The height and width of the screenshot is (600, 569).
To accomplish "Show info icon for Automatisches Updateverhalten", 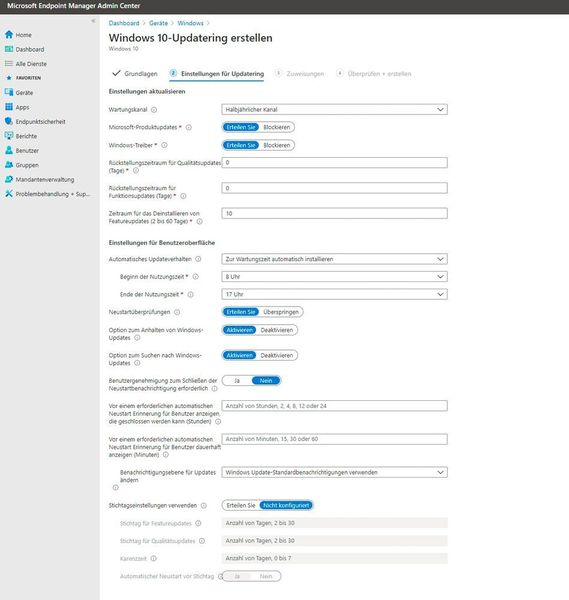I will tap(198, 259).
